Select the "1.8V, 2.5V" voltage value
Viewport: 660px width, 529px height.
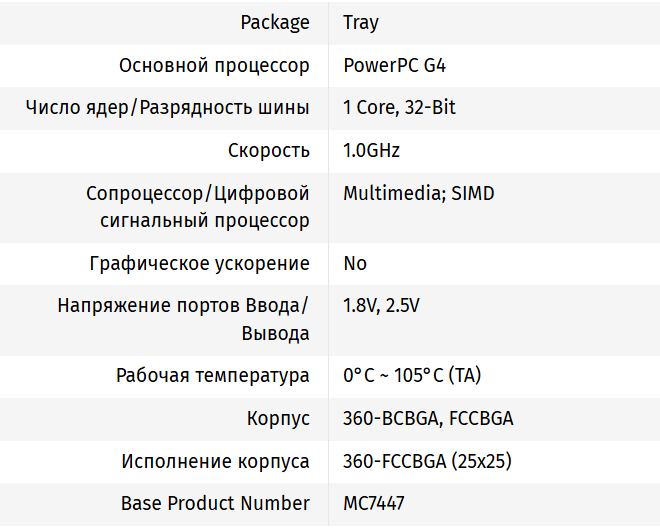pyautogui.click(x=381, y=306)
